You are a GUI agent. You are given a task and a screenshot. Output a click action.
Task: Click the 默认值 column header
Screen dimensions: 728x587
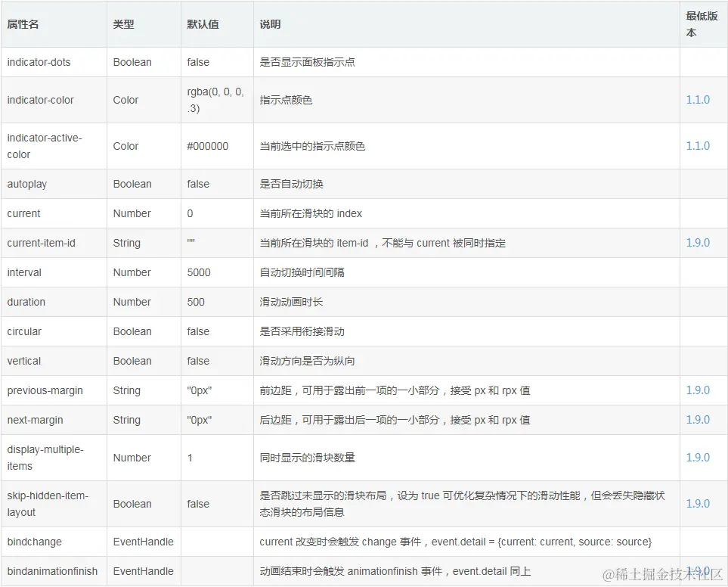pos(203,24)
